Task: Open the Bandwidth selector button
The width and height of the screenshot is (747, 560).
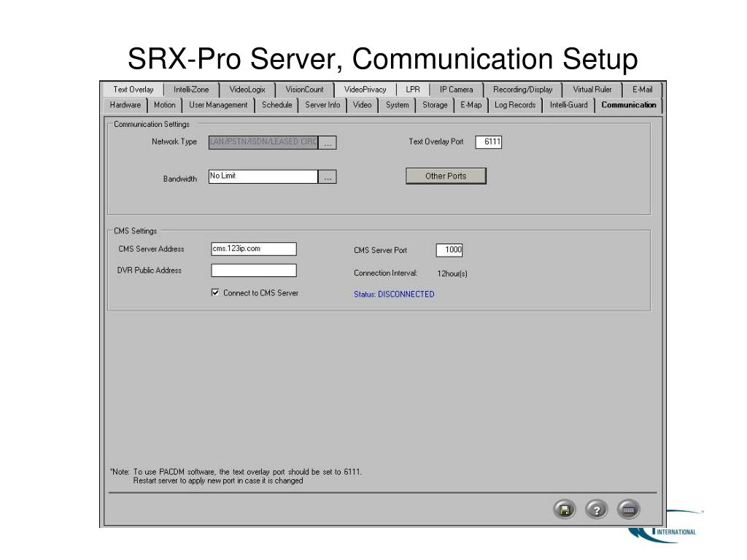Action: (x=328, y=177)
